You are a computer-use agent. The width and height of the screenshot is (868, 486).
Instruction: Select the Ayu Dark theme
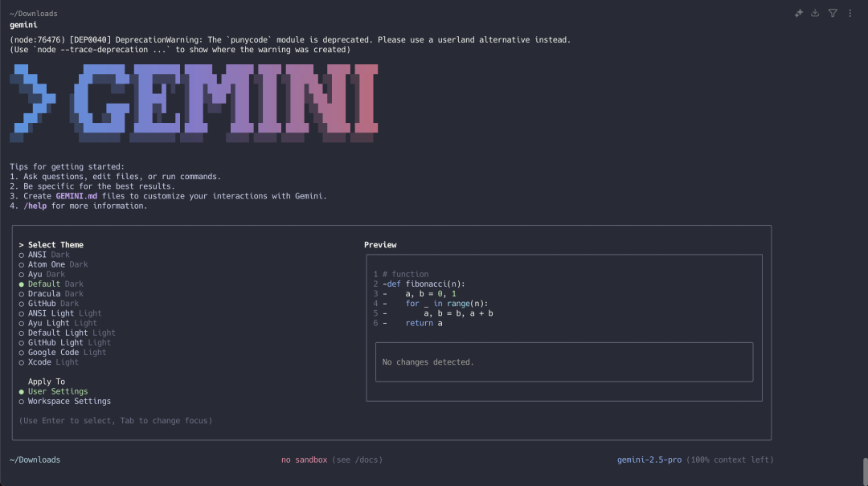click(x=42, y=275)
